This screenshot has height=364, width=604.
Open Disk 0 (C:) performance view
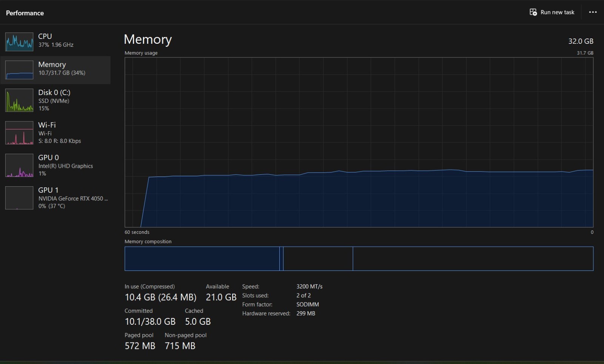click(x=55, y=100)
